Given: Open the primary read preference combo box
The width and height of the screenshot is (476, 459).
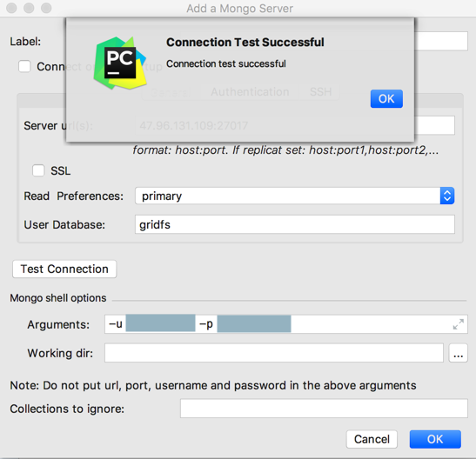Looking at the screenshot, I should (294, 196).
